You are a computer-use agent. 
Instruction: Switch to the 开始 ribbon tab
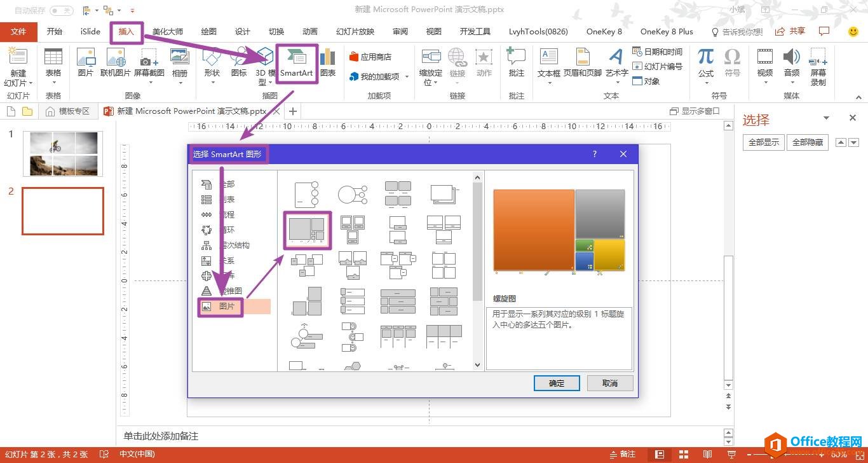coord(54,31)
